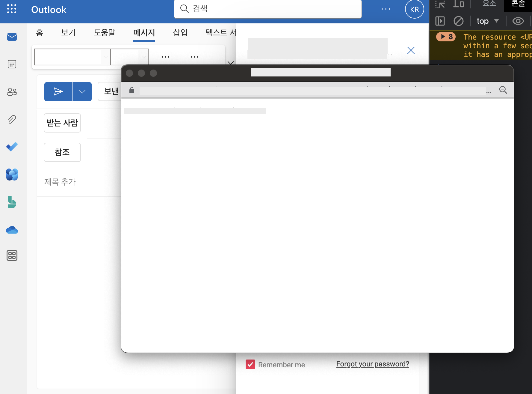Open Calendar in the left sidebar
This screenshot has width=532, height=394.
(12, 64)
